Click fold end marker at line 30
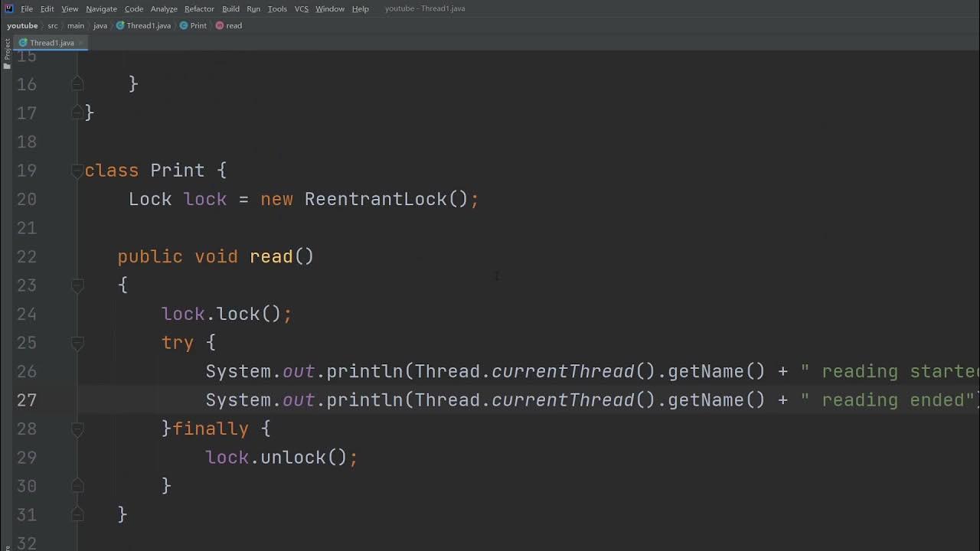 77,486
